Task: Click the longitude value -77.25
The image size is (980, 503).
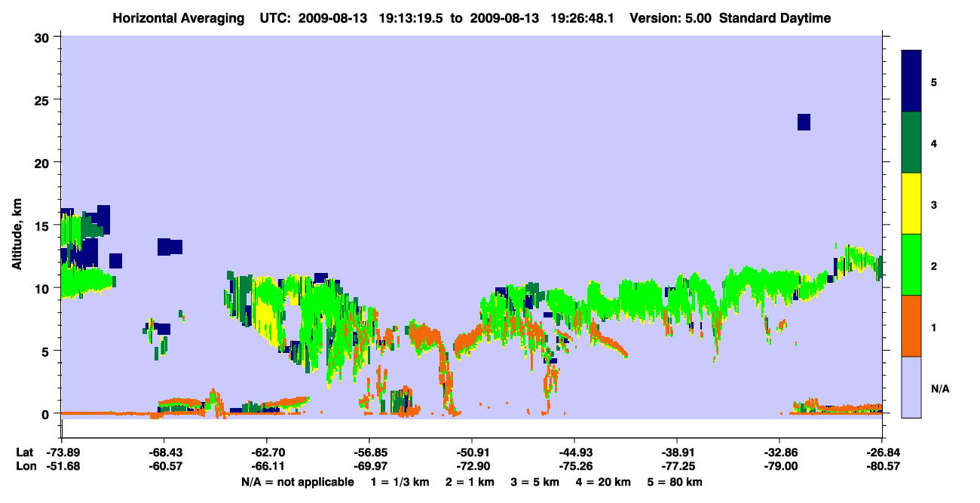Action: coord(677,467)
